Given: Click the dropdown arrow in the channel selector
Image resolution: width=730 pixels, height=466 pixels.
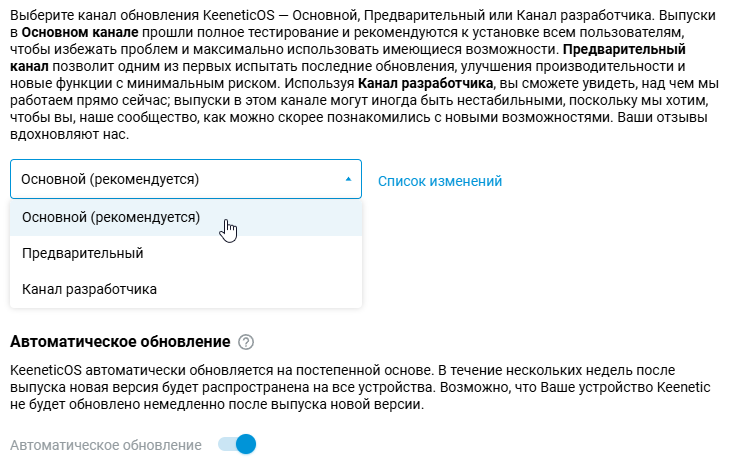Looking at the screenshot, I should tap(348, 180).
